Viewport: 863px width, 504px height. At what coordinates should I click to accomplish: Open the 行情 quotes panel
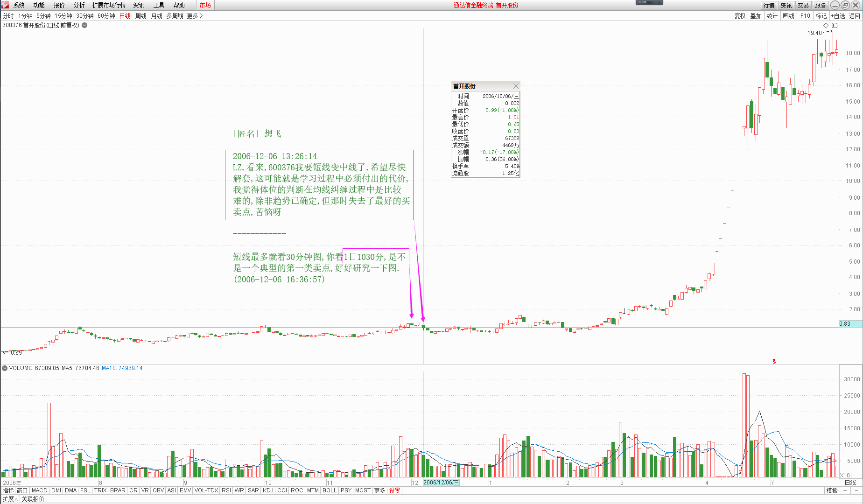pos(769,5)
